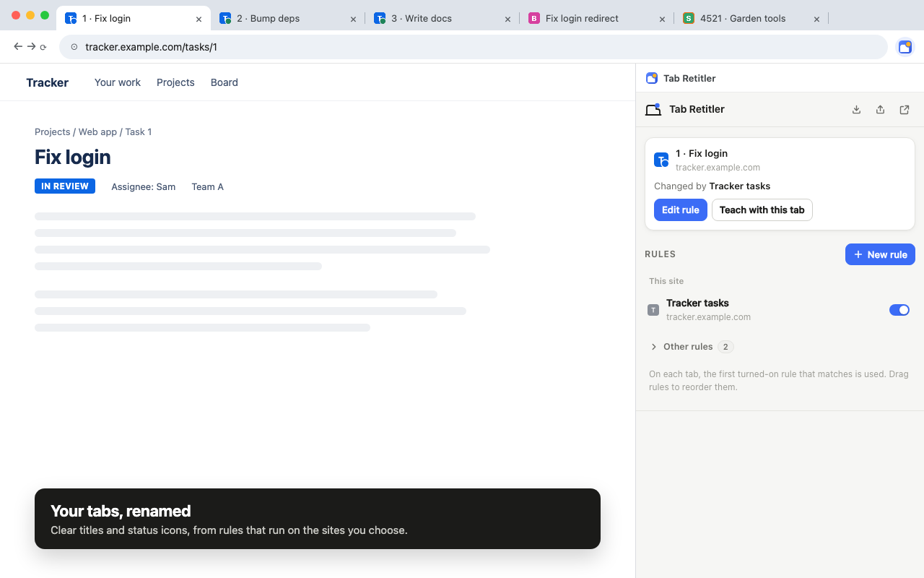Click the Tab Retitler logo beside the panel heading

click(653, 110)
